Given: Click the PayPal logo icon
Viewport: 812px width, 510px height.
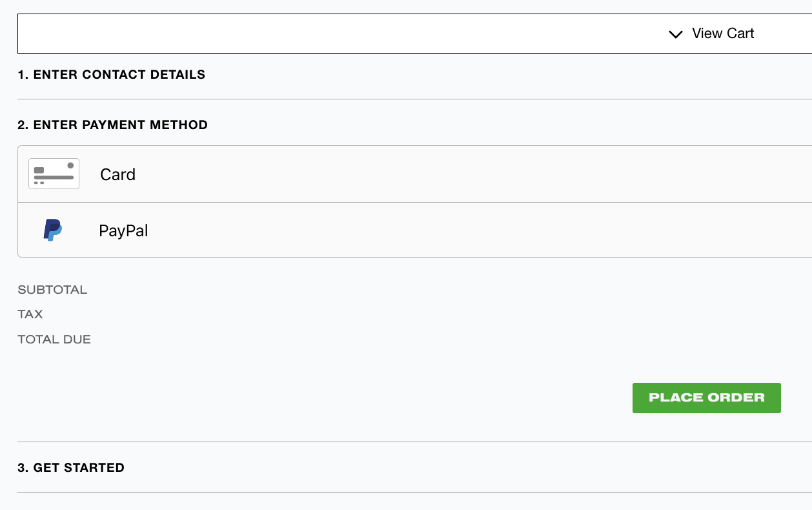Looking at the screenshot, I should [52, 230].
